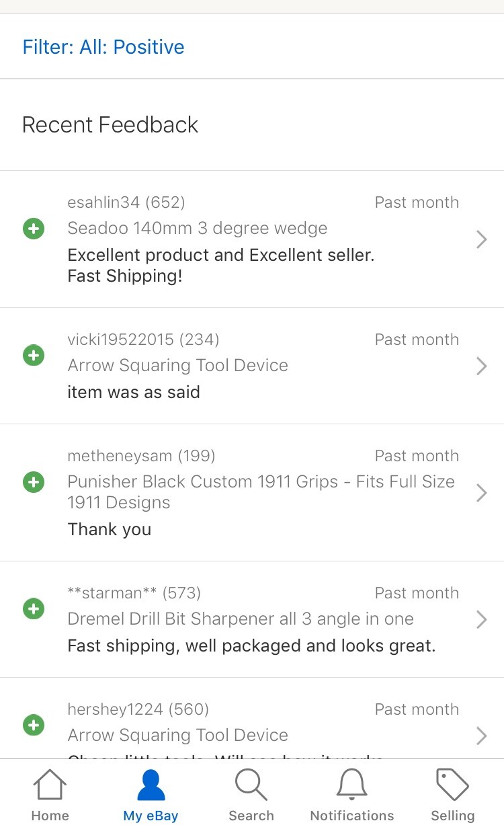Expand vicki19522015 feedback with chevron arrow

click(x=481, y=366)
